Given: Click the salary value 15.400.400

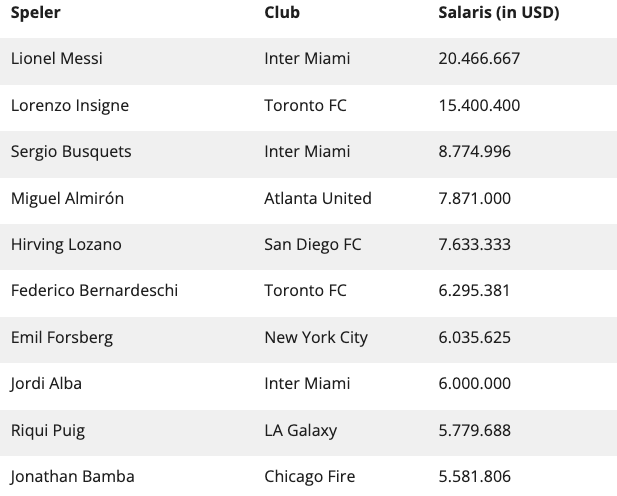Looking at the screenshot, I should coord(479,105).
